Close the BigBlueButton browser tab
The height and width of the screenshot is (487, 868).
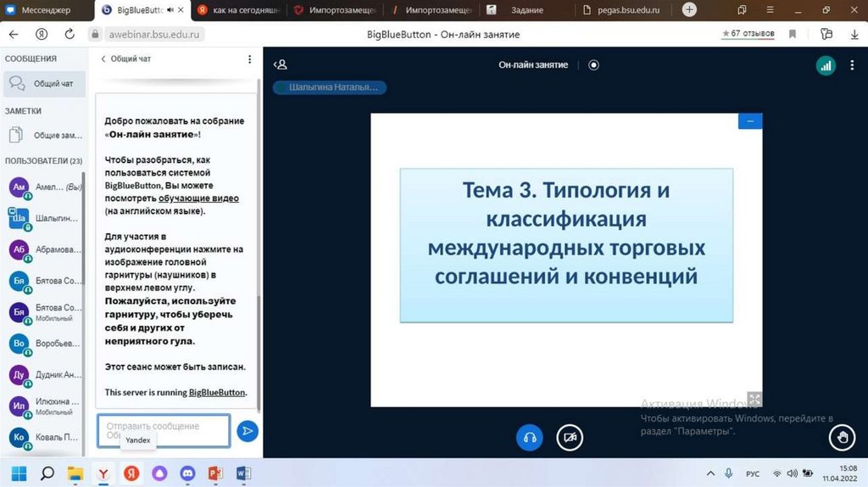181,10
